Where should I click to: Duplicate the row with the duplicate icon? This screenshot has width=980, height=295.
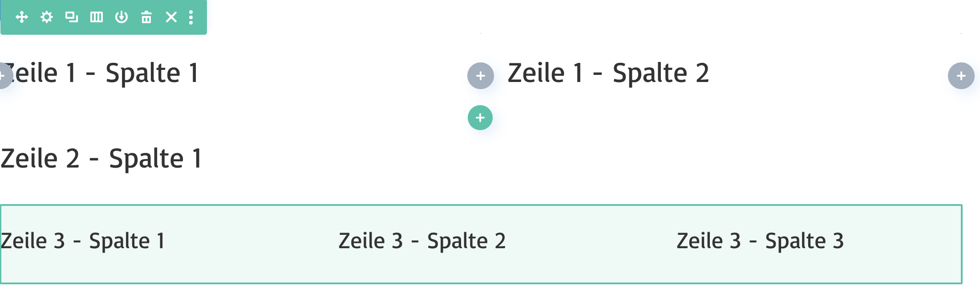(x=72, y=17)
